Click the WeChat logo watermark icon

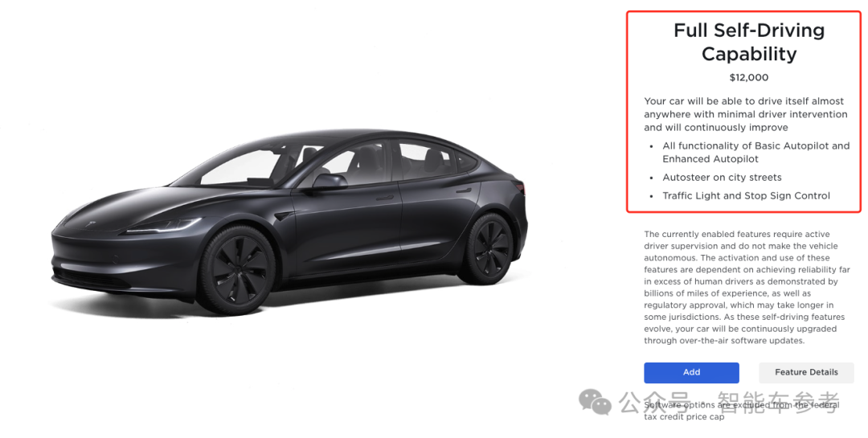pos(595,402)
